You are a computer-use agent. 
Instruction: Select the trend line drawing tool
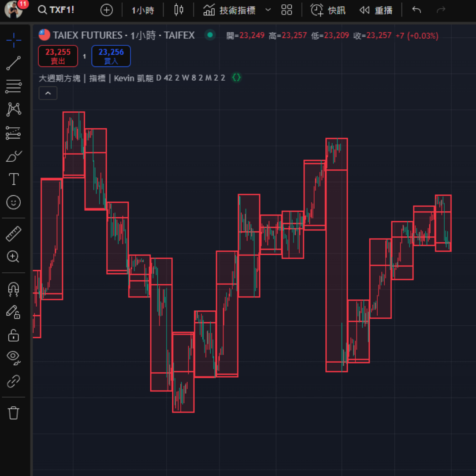pos(14,63)
